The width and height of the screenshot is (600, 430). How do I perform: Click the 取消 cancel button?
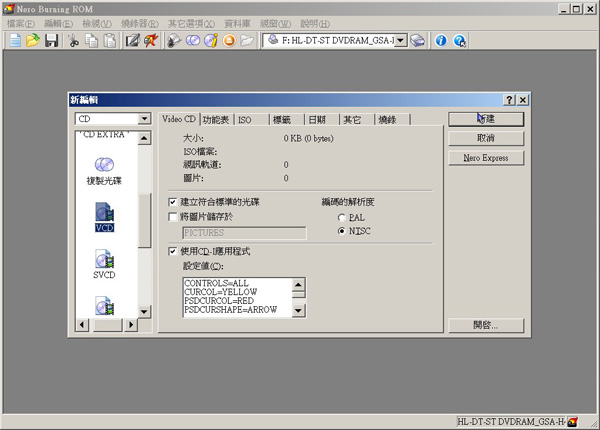point(486,138)
